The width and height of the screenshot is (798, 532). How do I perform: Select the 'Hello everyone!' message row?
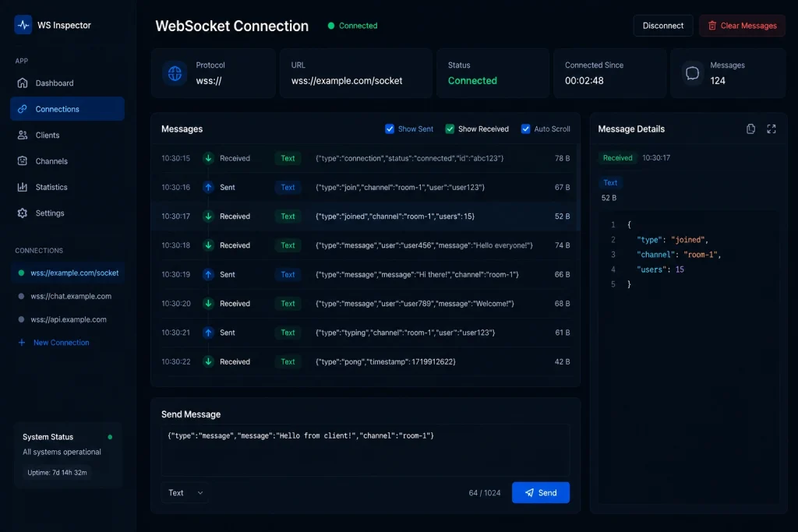365,245
